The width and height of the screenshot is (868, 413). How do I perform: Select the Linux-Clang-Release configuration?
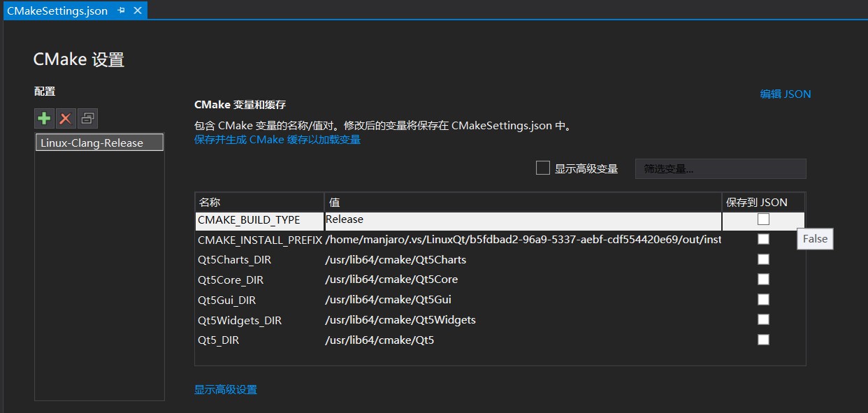(x=99, y=141)
